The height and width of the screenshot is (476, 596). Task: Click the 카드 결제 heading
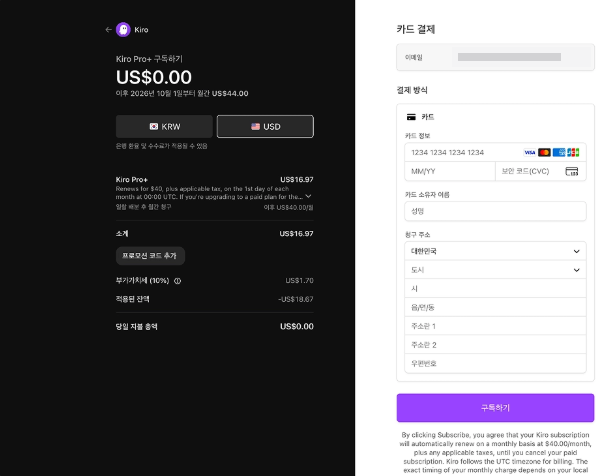[416, 29]
